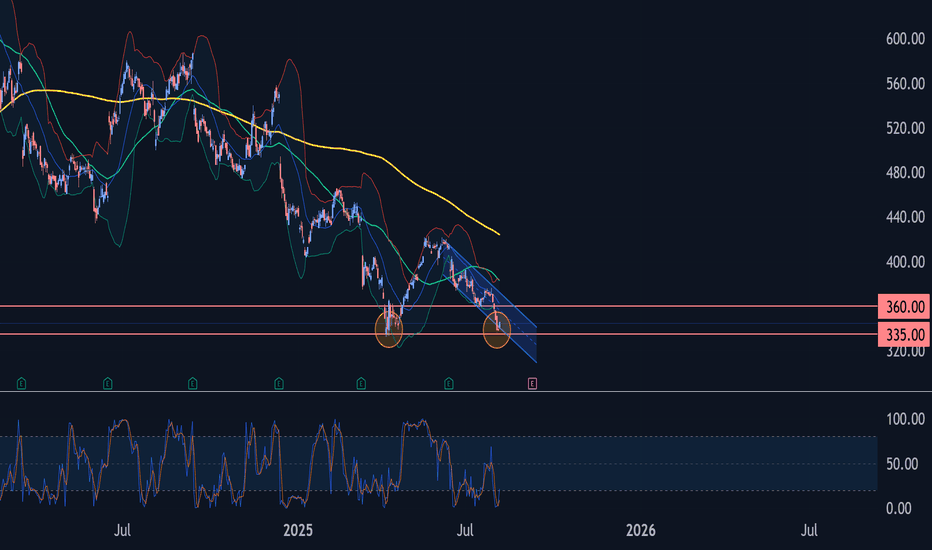932x550 pixels.
Task: Click the 440.00 price axis value
Action: [x=905, y=218]
